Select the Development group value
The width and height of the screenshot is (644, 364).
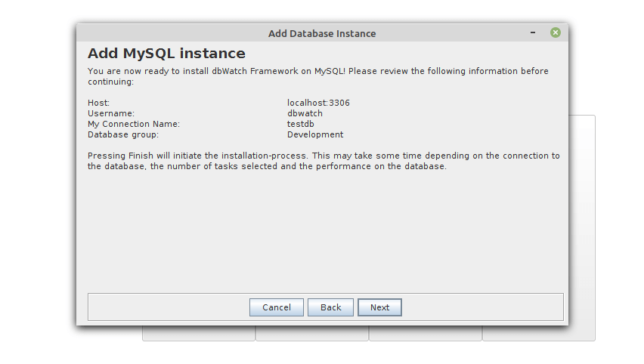point(315,134)
